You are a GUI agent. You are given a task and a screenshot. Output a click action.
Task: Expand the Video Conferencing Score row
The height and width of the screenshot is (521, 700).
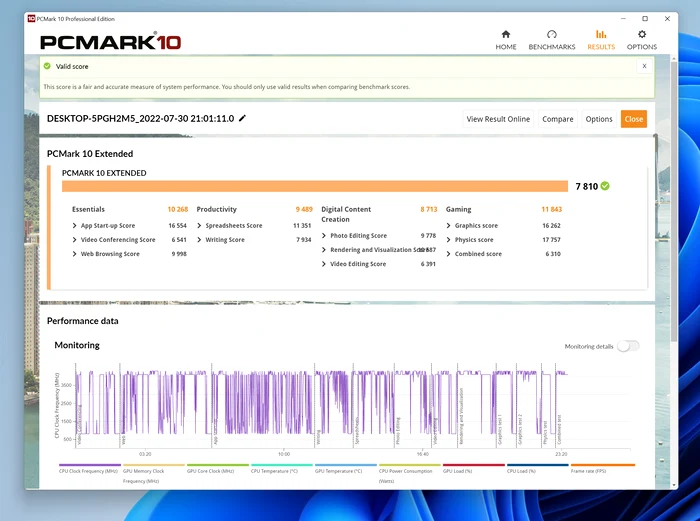(76, 240)
